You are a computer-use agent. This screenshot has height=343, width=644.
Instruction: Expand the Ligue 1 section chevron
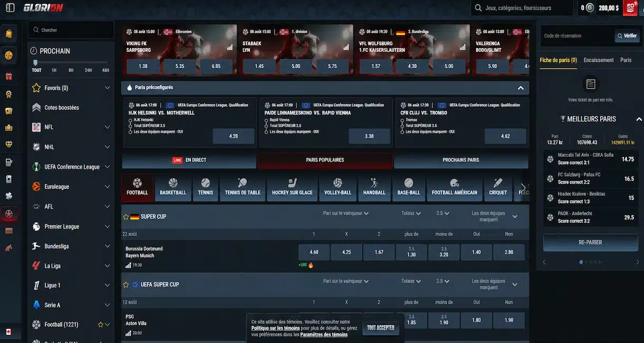pos(107,285)
